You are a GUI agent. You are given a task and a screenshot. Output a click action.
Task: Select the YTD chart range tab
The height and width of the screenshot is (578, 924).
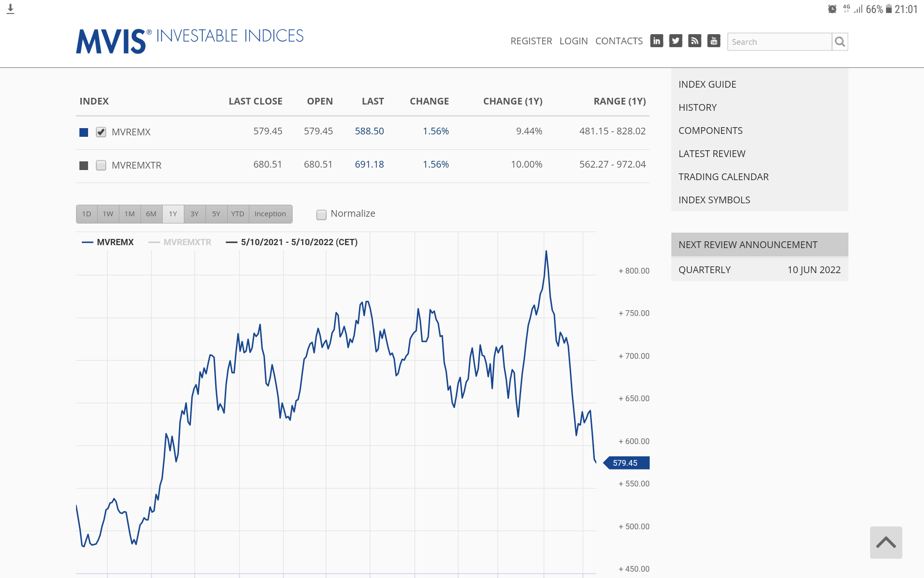point(238,214)
